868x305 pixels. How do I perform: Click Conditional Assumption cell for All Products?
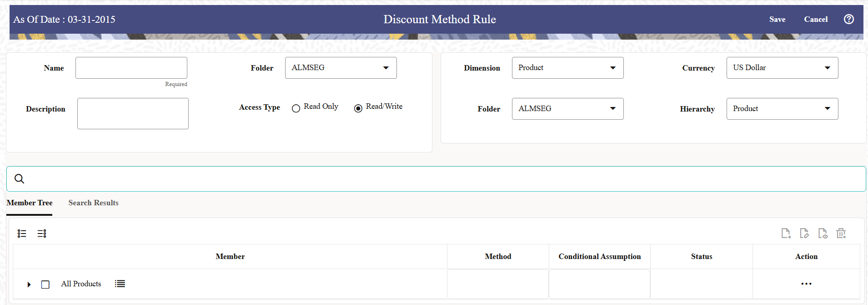[x=599, y=284]
